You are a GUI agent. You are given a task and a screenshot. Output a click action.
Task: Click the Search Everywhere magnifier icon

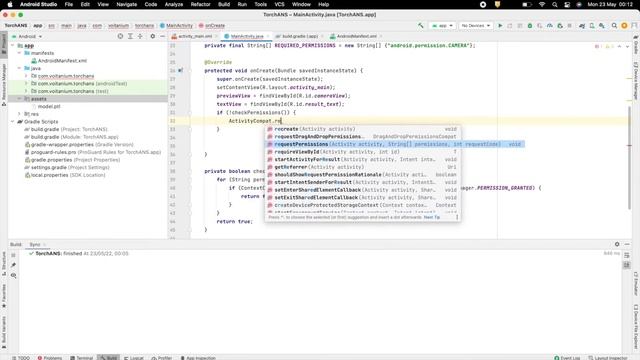point(614,25)
